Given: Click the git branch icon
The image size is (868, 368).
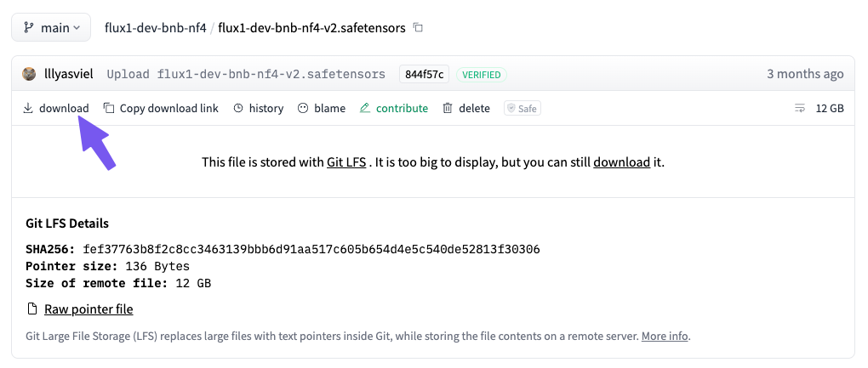Looking at the screenshot, I should coord(29,28).
